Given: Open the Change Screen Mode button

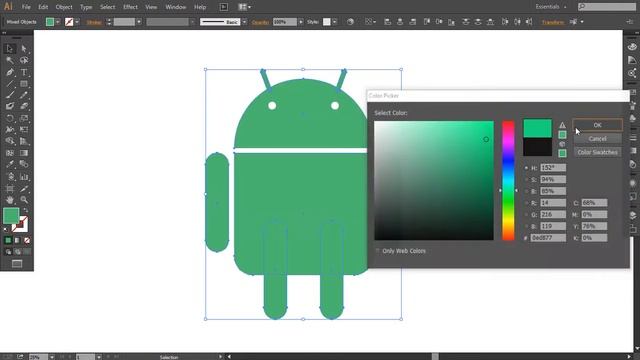Looking at the screenshot, I should click(x=17, y=264).
